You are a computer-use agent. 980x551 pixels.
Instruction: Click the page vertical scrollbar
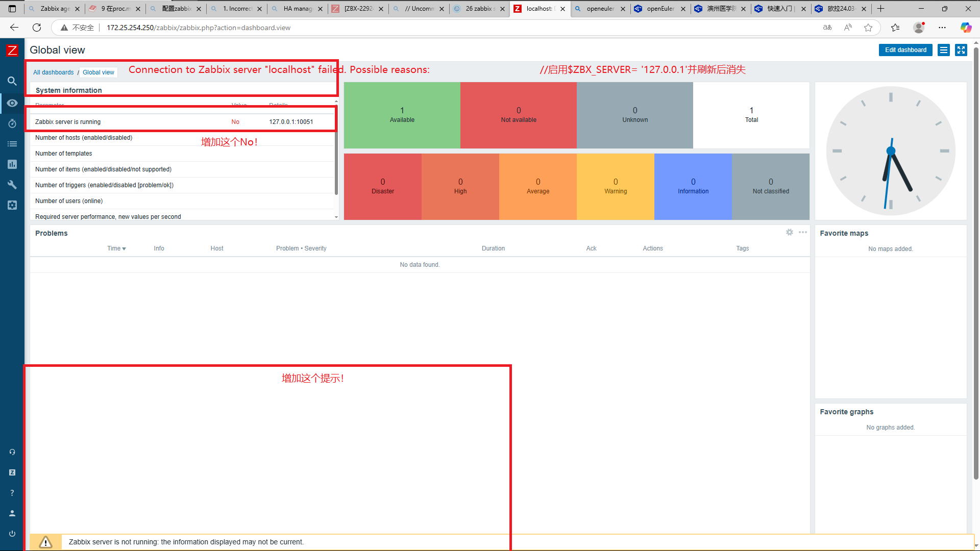[x=976, y=263]
